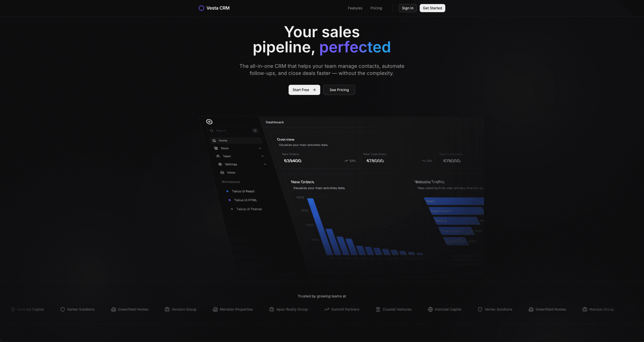This screenshot has height=342, width=644.
Task: Click the dashboard Search input field
Action: point(233,131)
